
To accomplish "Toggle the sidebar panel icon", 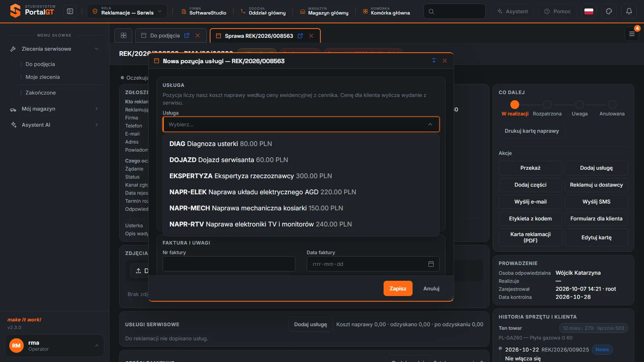I will click(70, 11).
